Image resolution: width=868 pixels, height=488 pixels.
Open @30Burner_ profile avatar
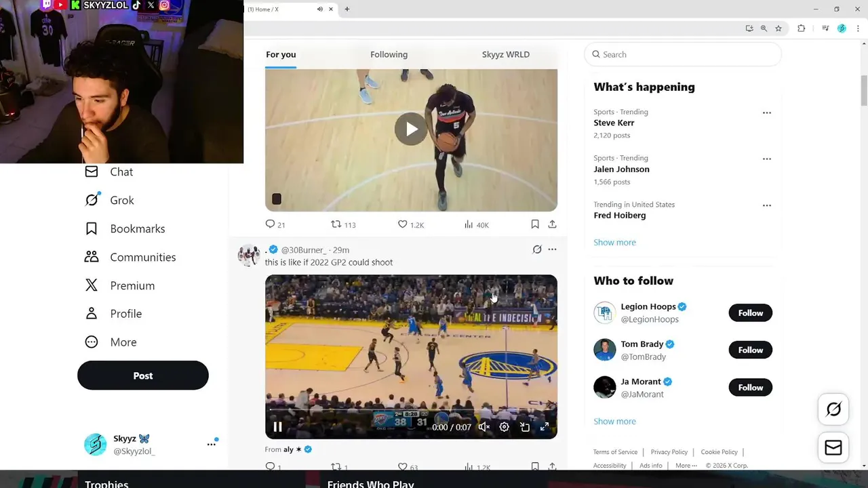pos(249,255)
